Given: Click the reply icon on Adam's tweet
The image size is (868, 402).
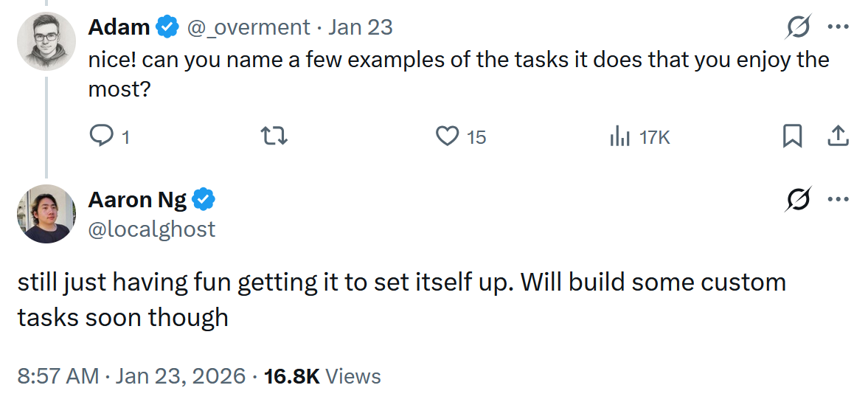Looking at the screenshot, I should tap(100, 136).
